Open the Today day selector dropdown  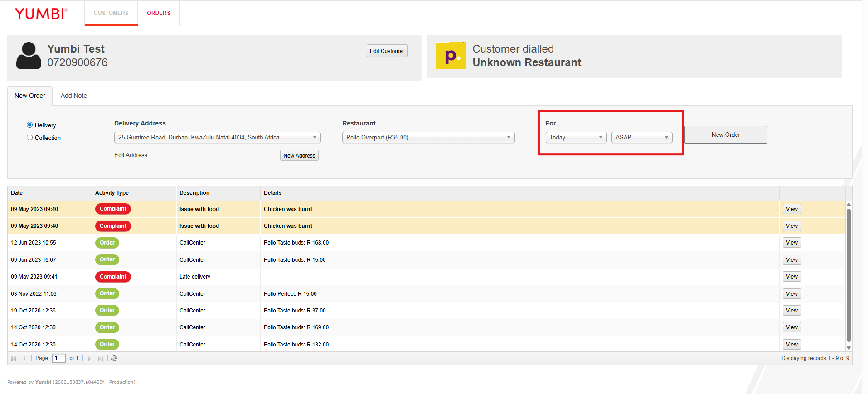point(576,137)
